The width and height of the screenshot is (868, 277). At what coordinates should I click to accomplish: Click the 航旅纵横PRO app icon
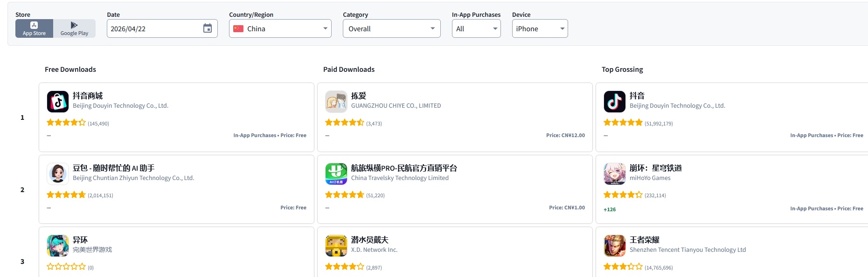click(336, 174)
